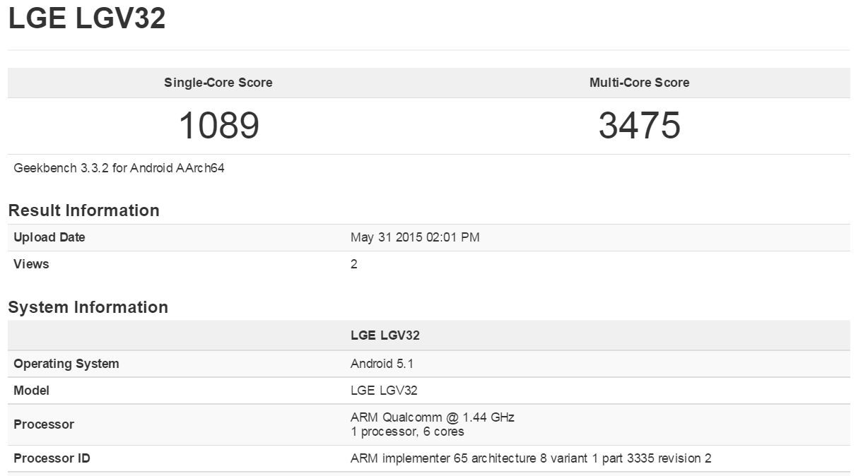Select the multi-core score value 3475
Image resolution: width=868 pixels, height=476 pixels.
(x=639, y=126)
